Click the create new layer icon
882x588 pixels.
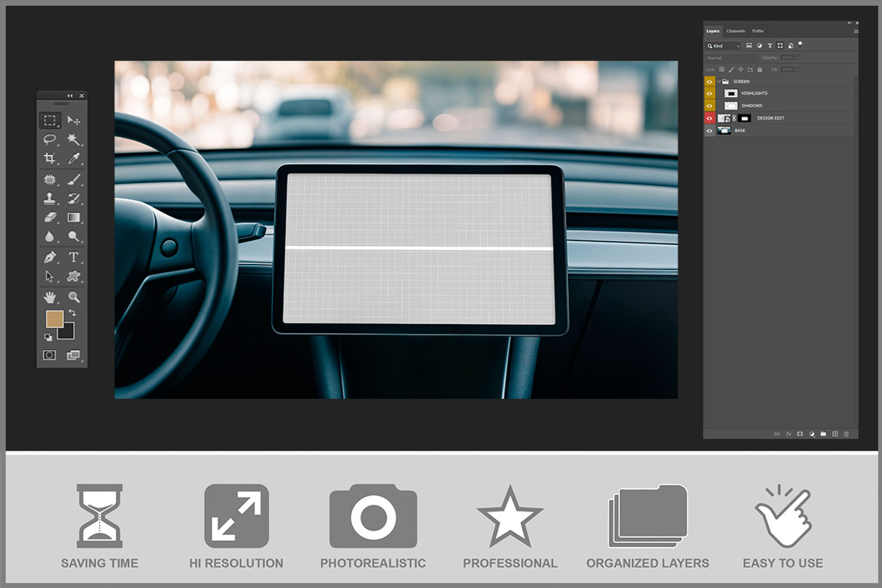(x=835, y=434)
